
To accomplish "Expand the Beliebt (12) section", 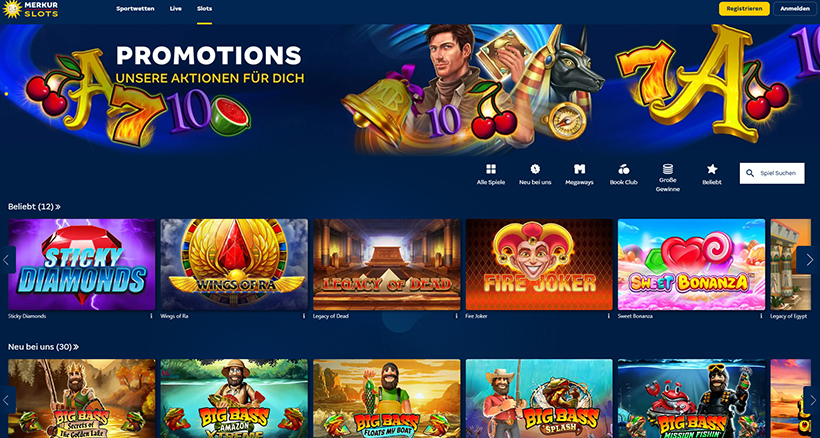I will [34, 207].
